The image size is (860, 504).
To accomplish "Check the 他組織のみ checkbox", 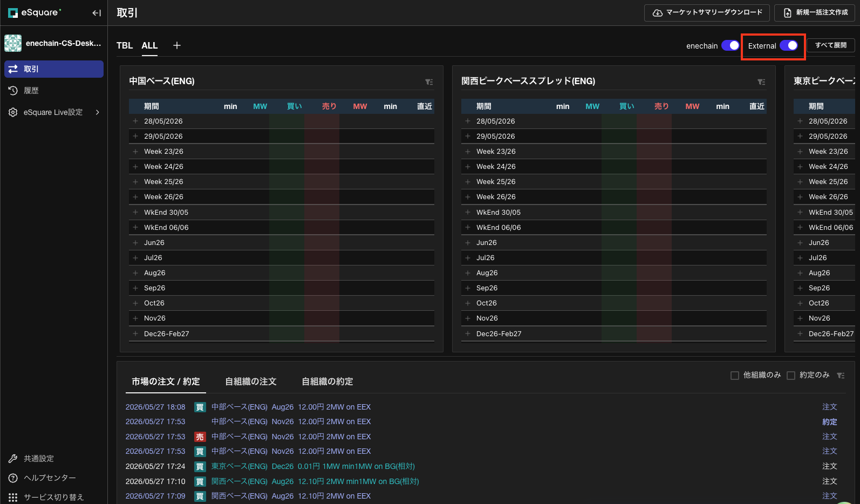I will 734,376.
